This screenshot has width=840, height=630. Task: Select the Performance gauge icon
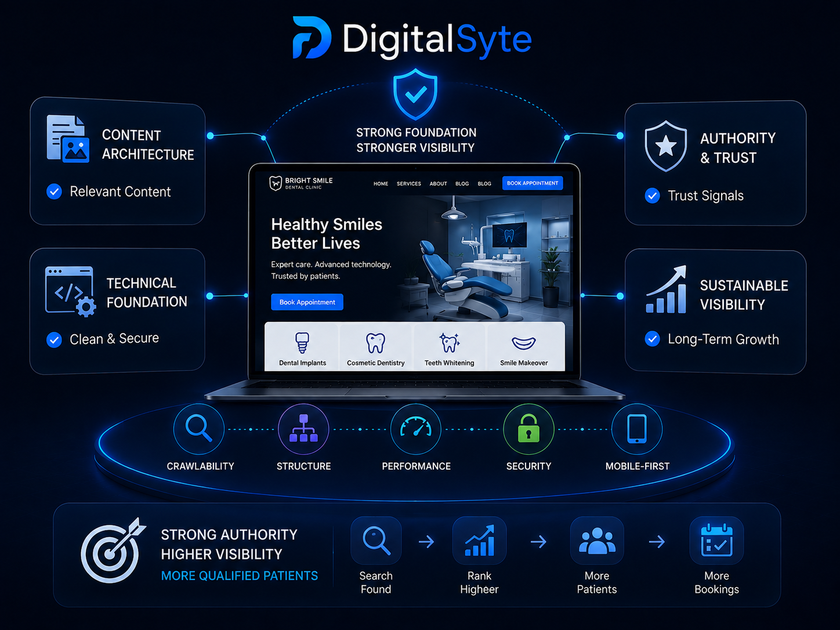pyautogui.click(x=416, y=429)
